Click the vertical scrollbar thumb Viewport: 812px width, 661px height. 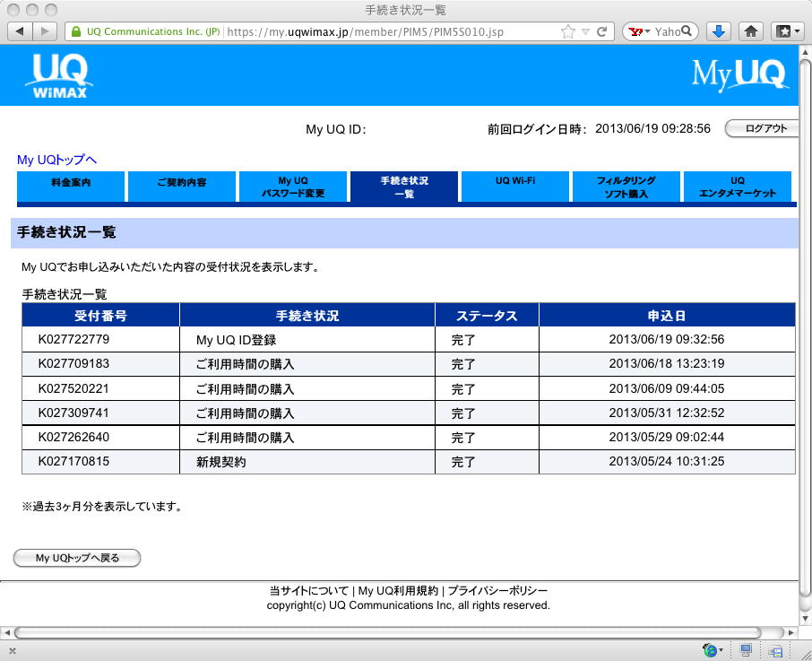pos(804,327)
